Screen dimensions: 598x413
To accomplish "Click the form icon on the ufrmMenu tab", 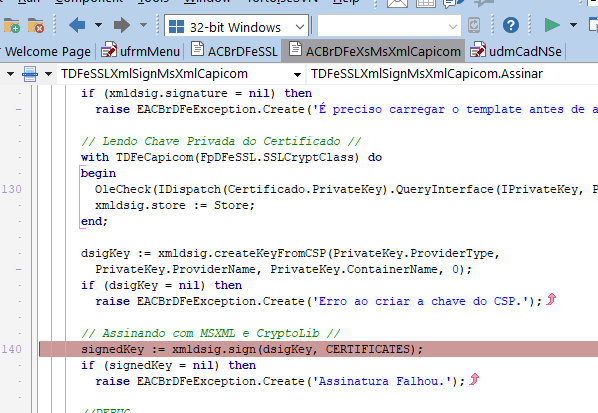I will [x=109, y=50].
